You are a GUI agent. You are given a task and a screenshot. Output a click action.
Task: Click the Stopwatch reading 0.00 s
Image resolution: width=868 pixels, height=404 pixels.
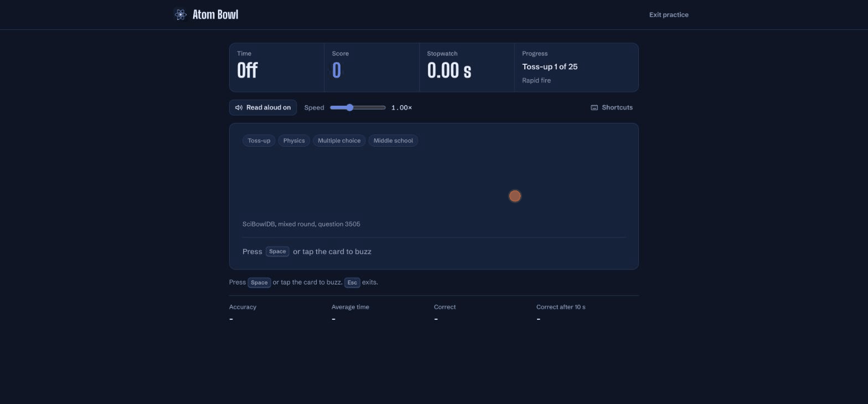click(x=449, y=70)
